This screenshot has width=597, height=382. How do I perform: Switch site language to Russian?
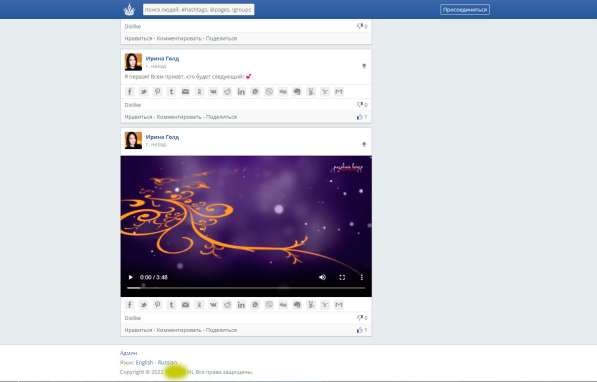point(168,363)
